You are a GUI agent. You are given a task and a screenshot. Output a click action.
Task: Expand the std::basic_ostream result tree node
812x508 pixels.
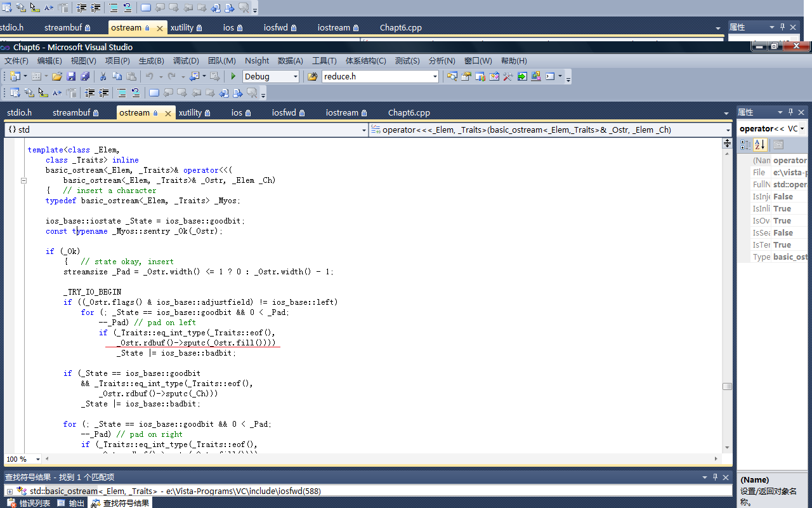[x=10, y=491]
